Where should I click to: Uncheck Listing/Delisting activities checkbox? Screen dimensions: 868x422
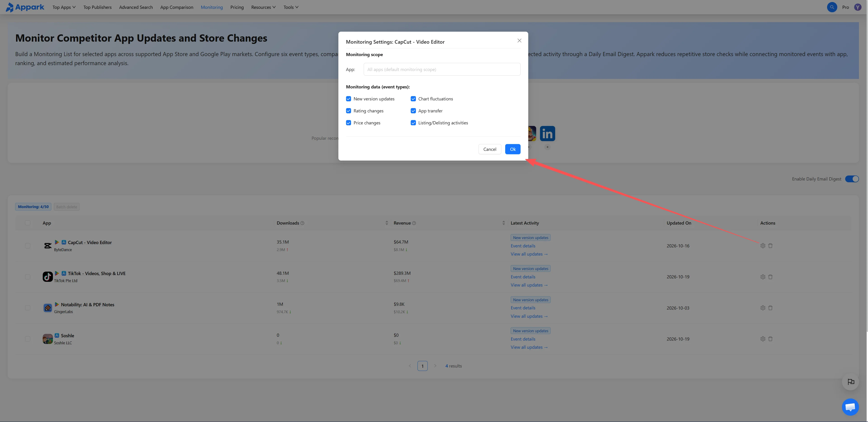click(x=413, y=123)
